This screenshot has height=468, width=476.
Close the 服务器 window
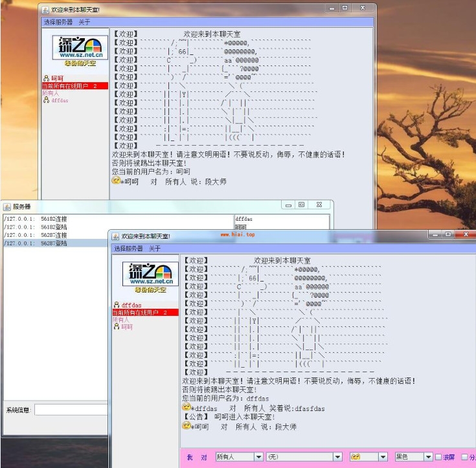click(319, 205)
